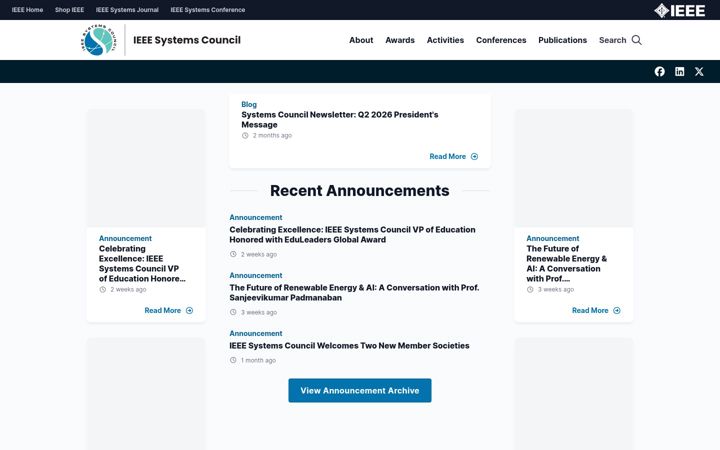Click Announcement tag above EduLeaders list item

point(256,217)
